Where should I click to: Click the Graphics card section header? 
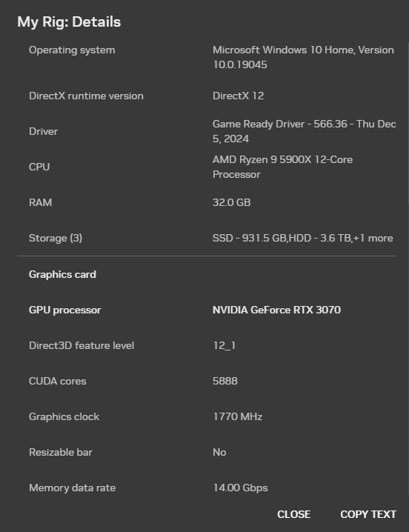(62, 274)
